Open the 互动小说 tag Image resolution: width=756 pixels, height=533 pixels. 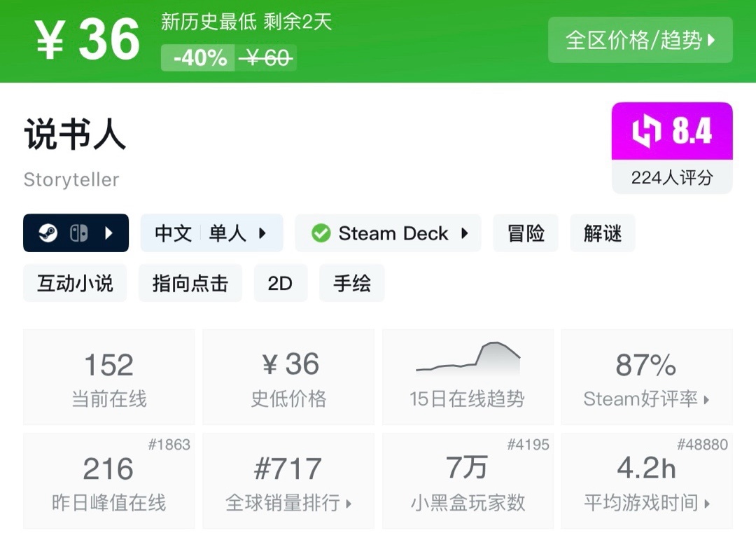pos(74,283)
